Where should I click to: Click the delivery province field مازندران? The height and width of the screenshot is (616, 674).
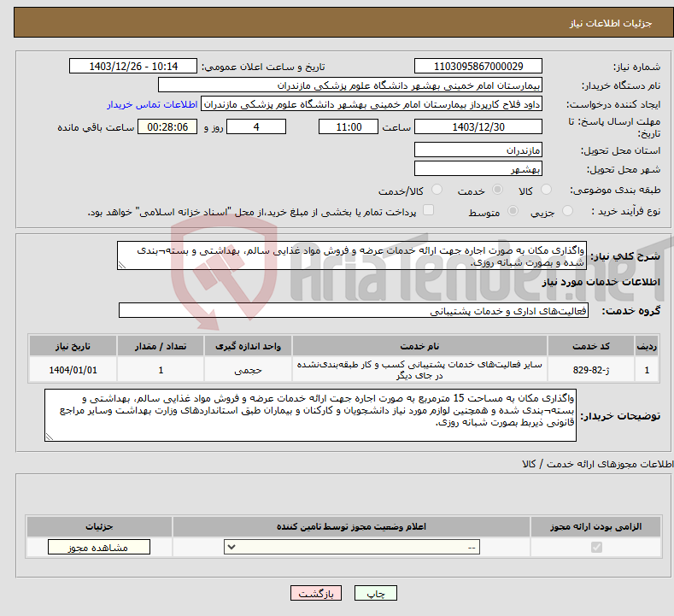pyautogui.click(x=478, y=150)
